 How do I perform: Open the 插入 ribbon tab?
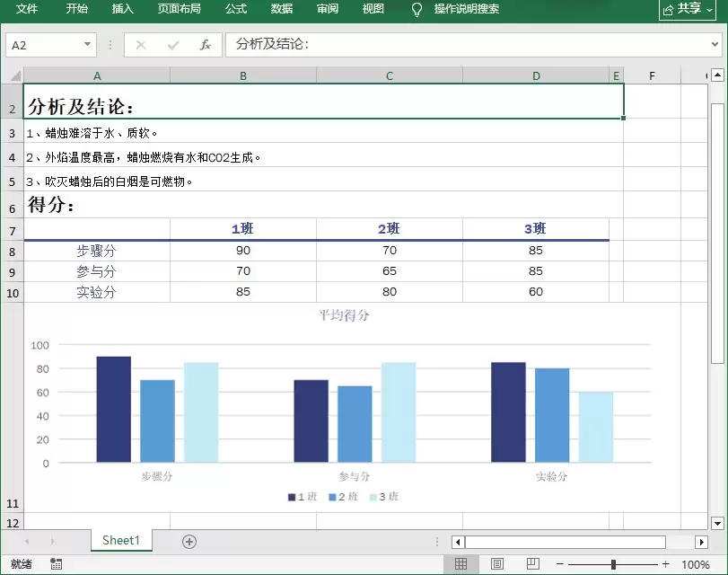pos(123,8)
